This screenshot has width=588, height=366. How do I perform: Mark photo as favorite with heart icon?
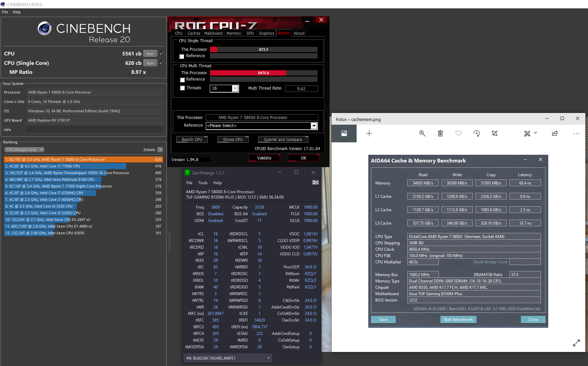pos(458,133)
